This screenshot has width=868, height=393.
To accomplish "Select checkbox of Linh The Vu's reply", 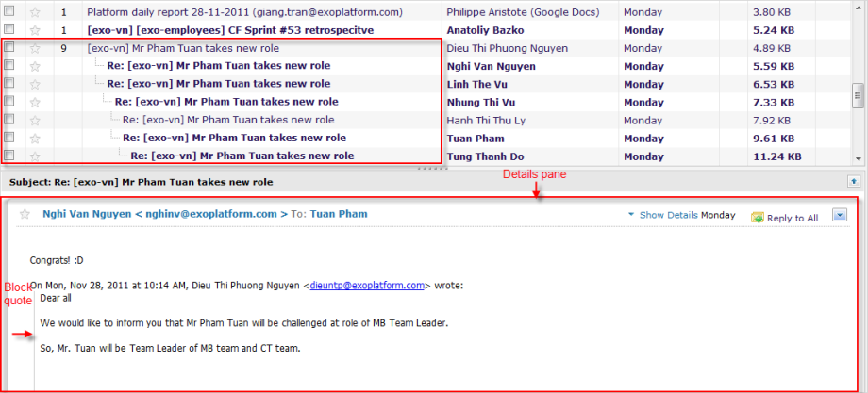I will 8,84.
